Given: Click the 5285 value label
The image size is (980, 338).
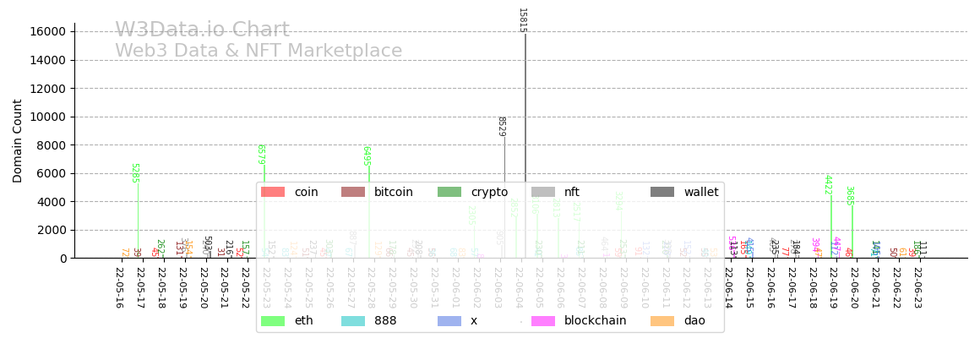Looking at the screenshot, I should [x=135, y=173].
